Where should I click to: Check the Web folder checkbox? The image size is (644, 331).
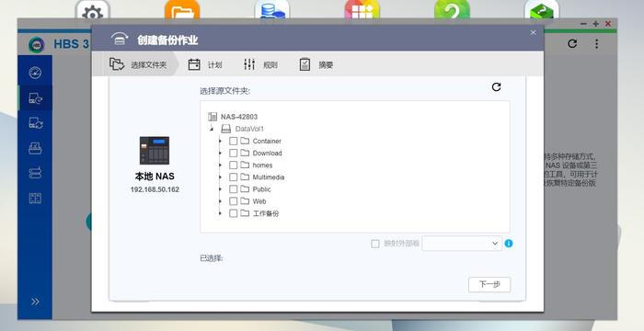coord(234,201)
